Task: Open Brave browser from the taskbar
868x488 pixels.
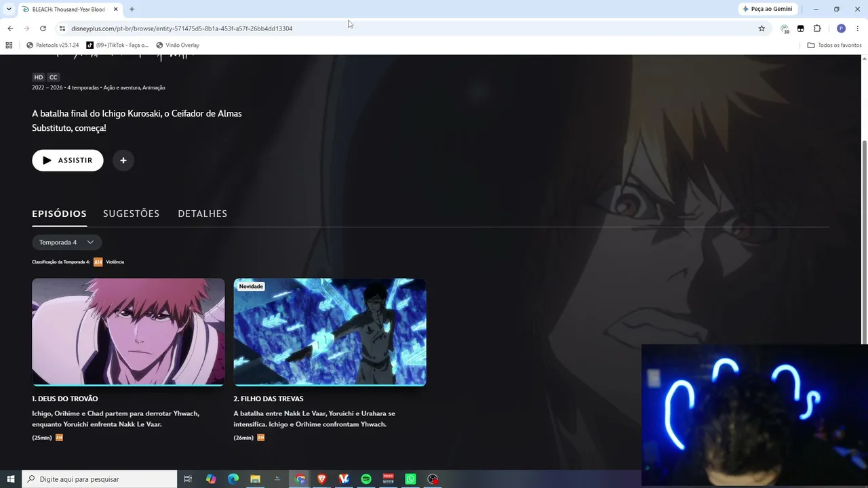Action: pyautogui.click(x=322, y=479)
